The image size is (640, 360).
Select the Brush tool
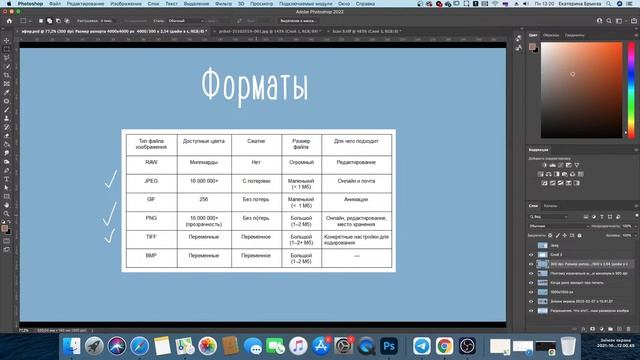click(7, 110)
